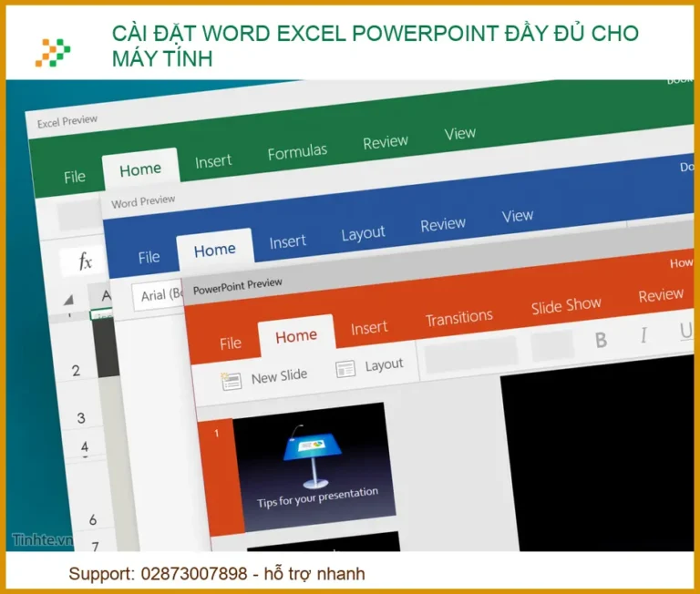The image size is (700, 594).
Task: Toggle Underline formatting in PowerPoint
Action: tap(685, 332)
